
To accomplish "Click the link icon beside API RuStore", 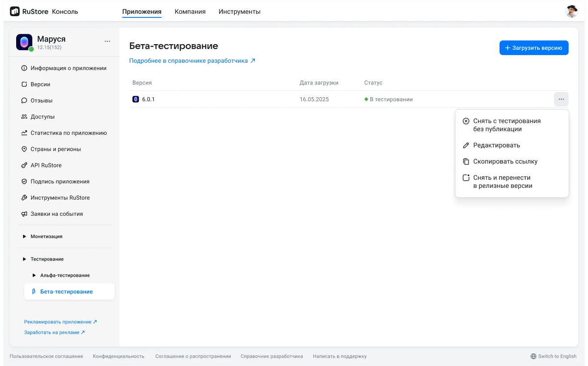I will 24,165.
